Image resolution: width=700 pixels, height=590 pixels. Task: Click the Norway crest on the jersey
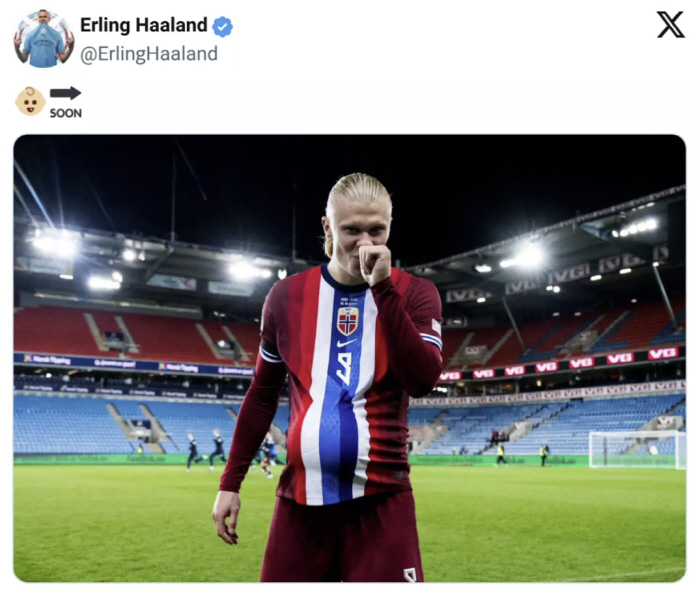pos(348,321)
